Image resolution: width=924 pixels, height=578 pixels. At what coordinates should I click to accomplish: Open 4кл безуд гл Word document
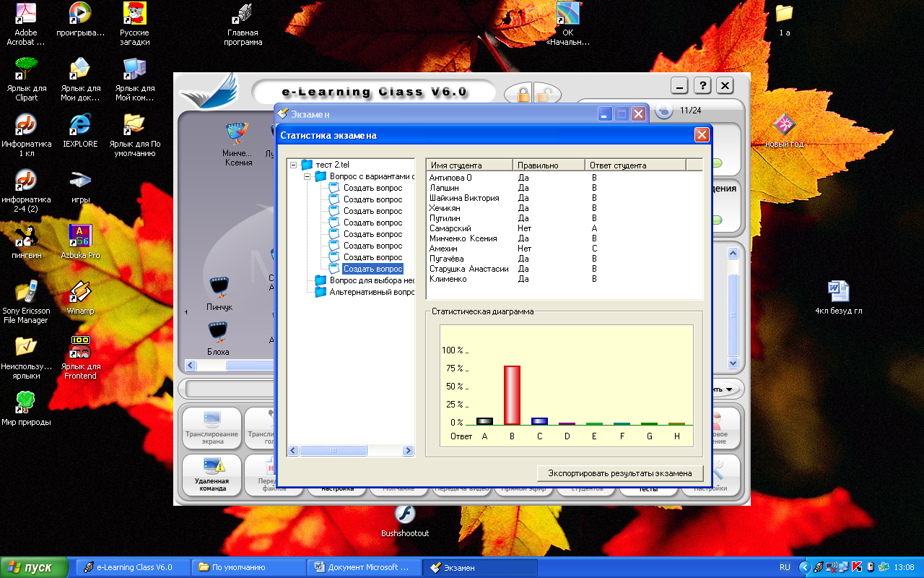838,298
